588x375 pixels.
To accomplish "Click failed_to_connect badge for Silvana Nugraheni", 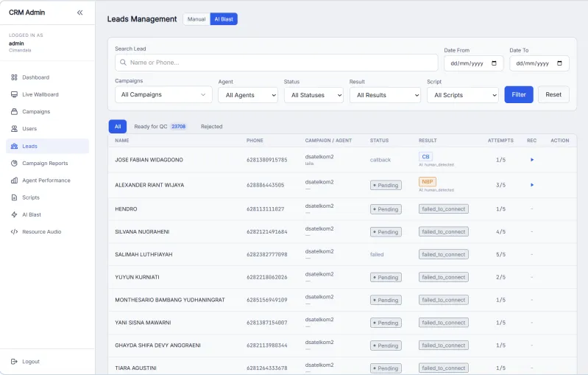I will pyautogui.click(x=443, y=232).
